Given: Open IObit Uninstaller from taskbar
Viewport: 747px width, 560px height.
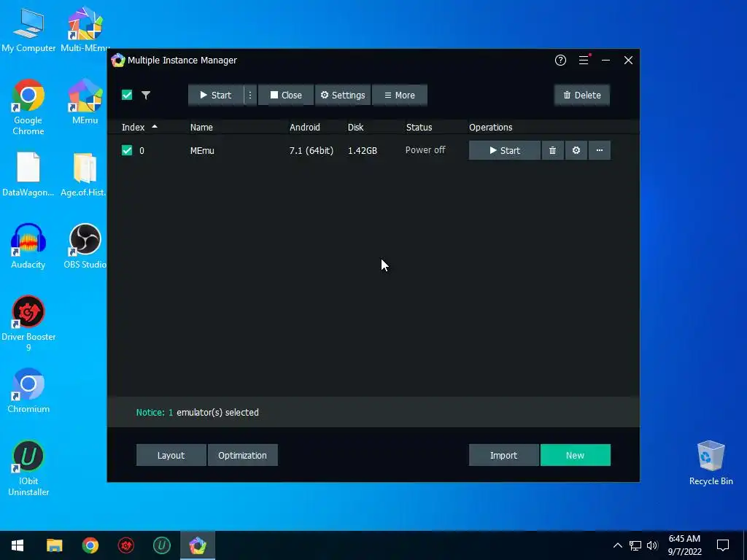Looking at the screenshot, I should pyautogui.click(x=161, y=545).
